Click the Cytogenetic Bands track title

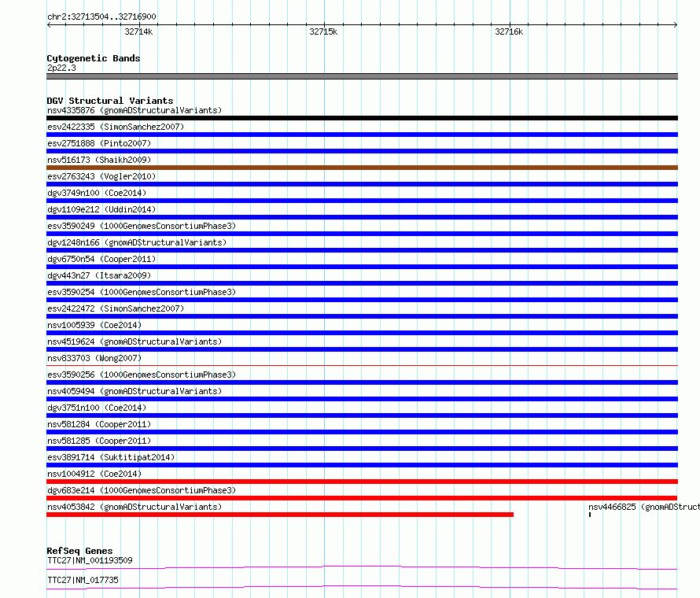94,58
